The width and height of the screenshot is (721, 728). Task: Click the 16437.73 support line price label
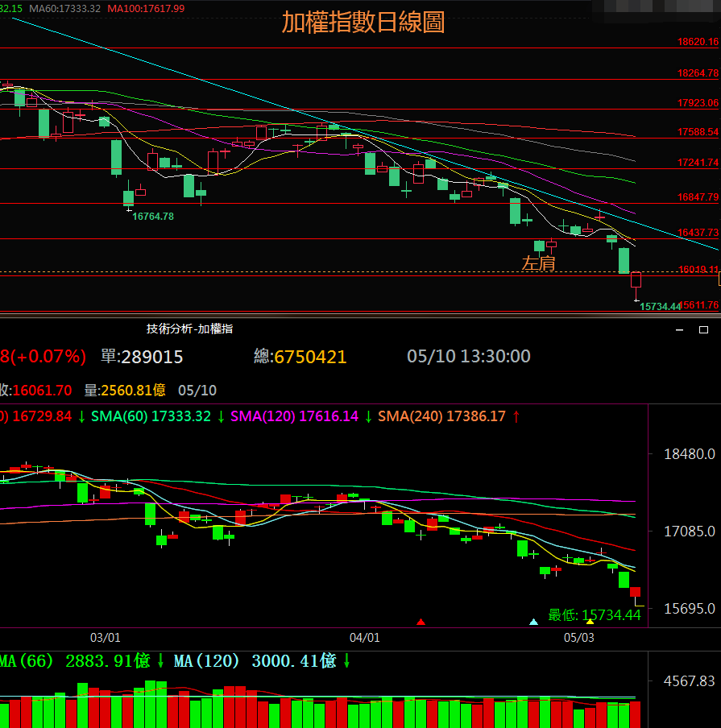[x=698, y=233]
